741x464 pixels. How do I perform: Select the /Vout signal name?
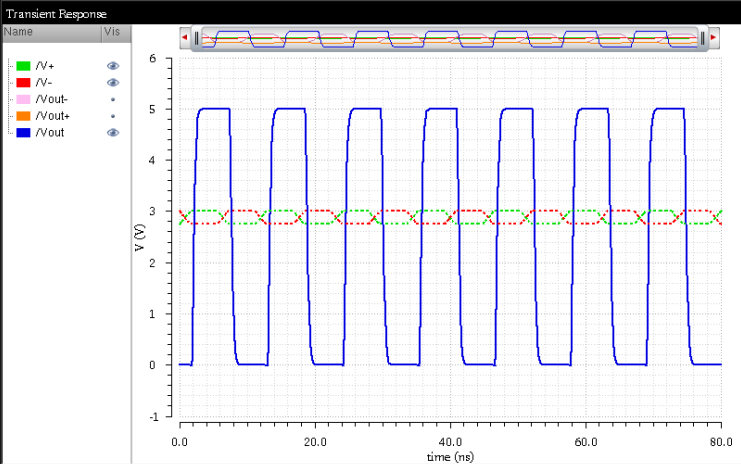point(50,132)
